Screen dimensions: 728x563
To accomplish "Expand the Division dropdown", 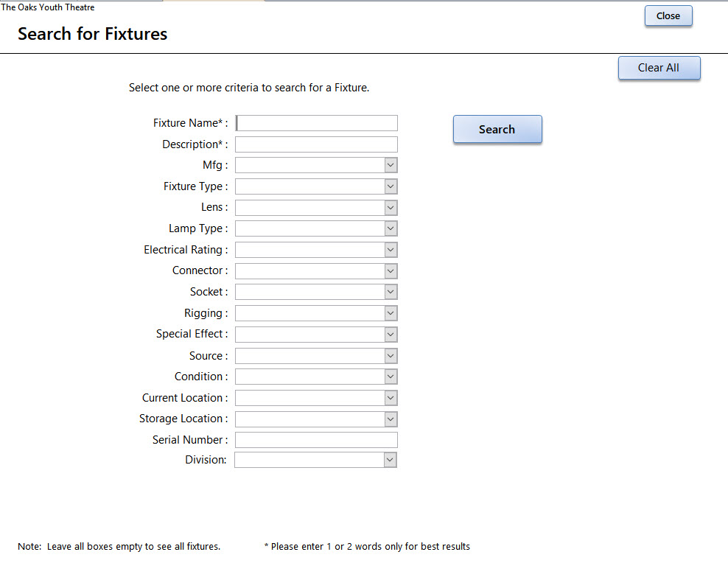I will pos(390,460).
